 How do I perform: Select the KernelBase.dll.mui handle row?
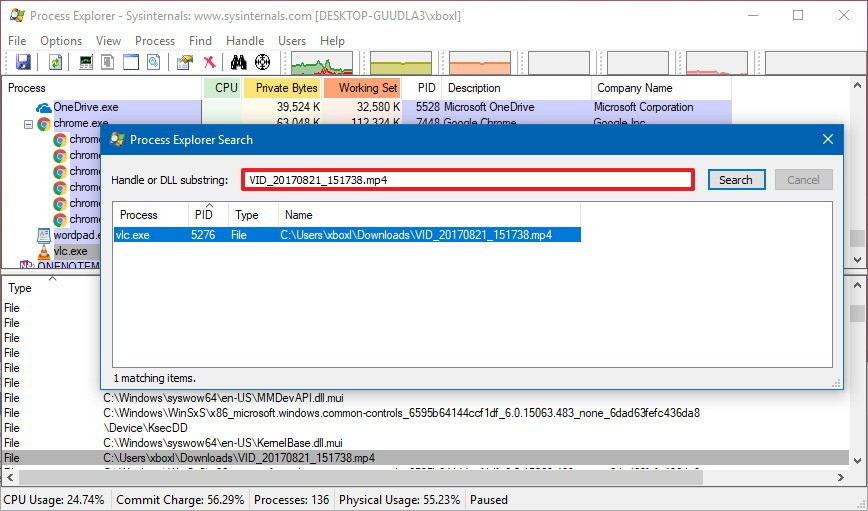[223, 443]
